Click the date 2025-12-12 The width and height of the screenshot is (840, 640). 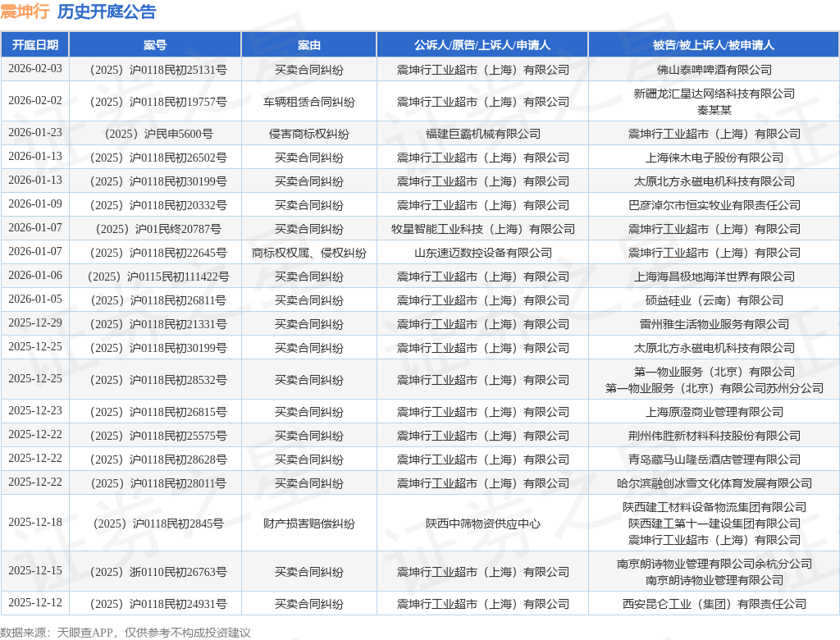pos(34,602)
